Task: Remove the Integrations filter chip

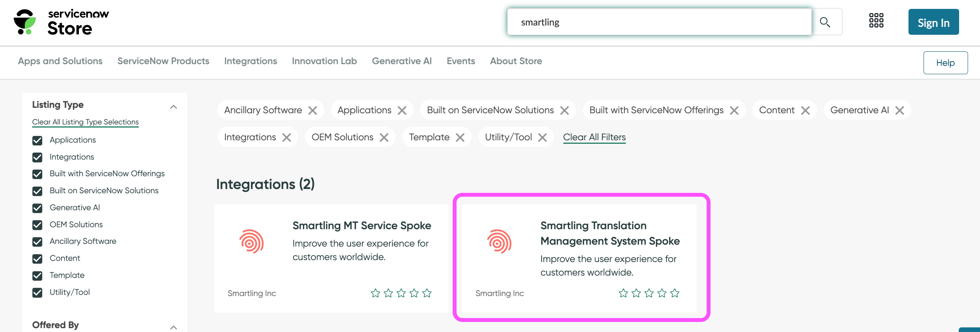Action: [286, 138]
